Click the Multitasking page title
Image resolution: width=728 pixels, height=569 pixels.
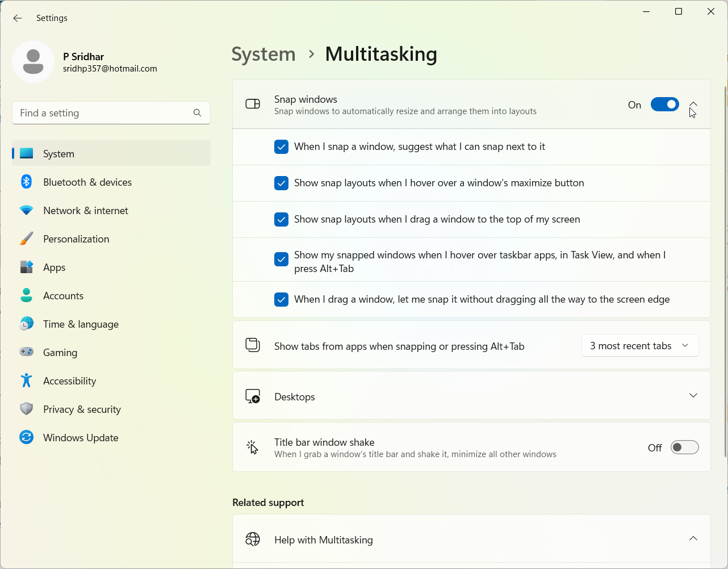(381, 54)
